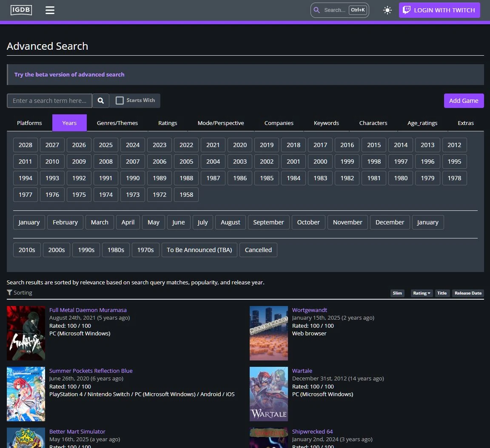490x448 pixels.
Task: Open the hamburger navigation menu
Action: [50, 10]
